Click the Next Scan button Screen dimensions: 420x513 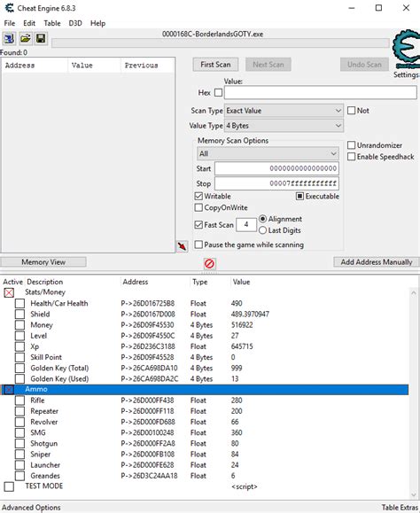(x=268, y=65)
